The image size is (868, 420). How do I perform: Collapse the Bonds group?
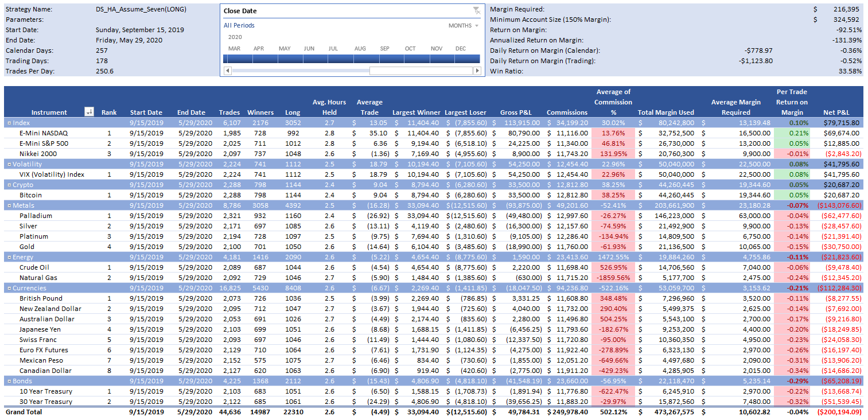point(9,381)
